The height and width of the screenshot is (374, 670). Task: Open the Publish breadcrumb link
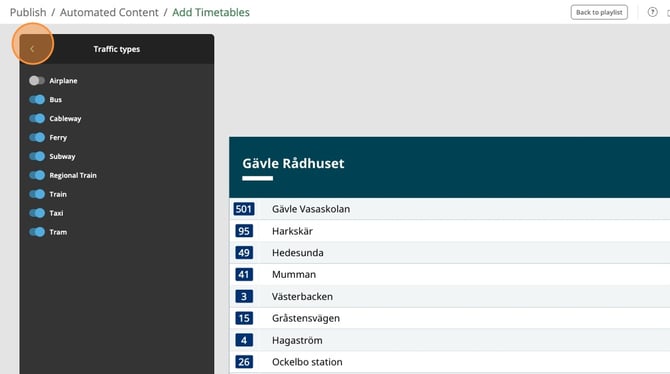[x=28, y=12]
